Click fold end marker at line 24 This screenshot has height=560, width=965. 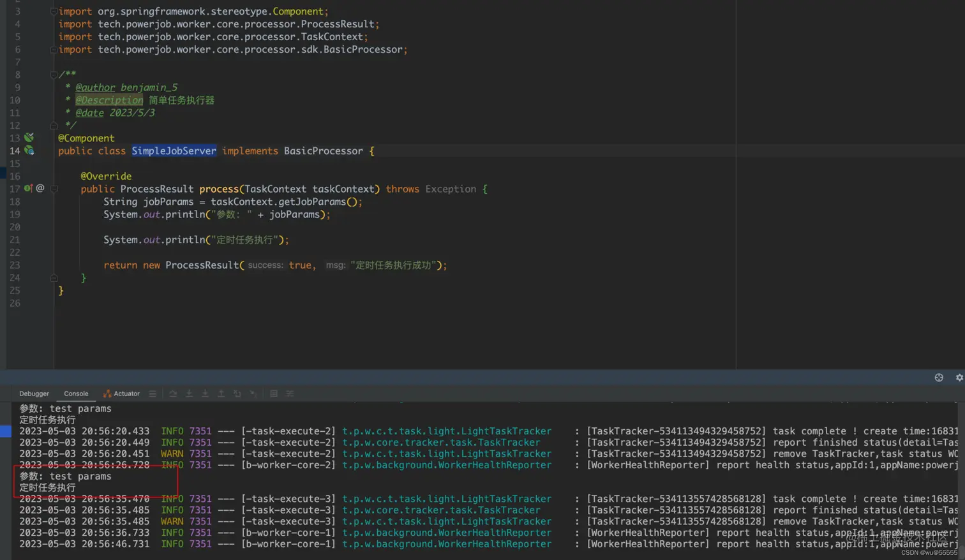54,277
